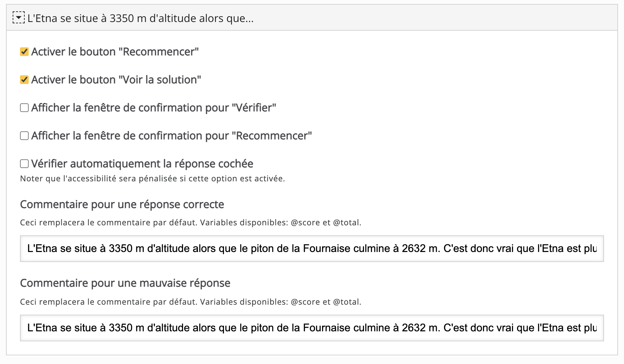The height and width of the screenshot is (364, 624).
Task: Check the Vérifier automatiquement la réponse cochée box
Action: tap(24, 164)
